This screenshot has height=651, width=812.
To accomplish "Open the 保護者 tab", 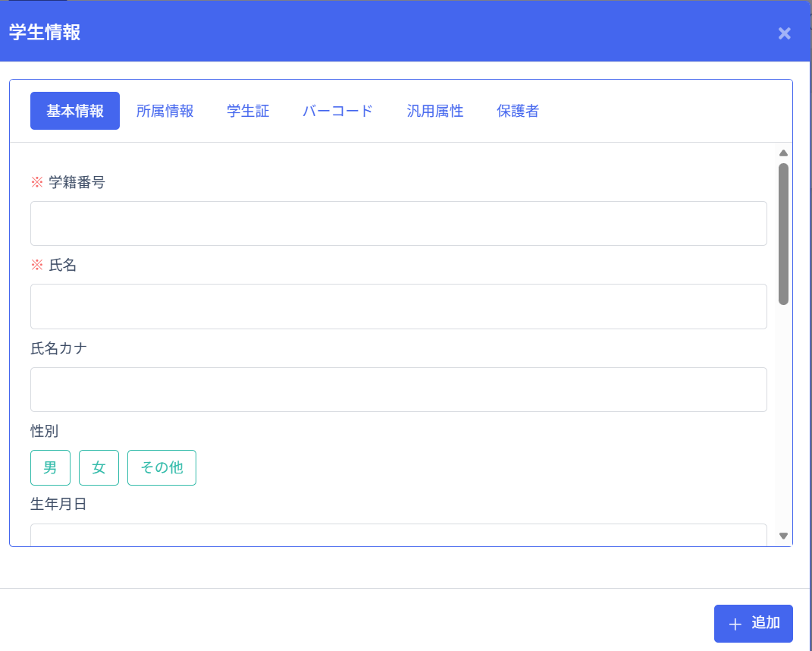I will point(518,111).
